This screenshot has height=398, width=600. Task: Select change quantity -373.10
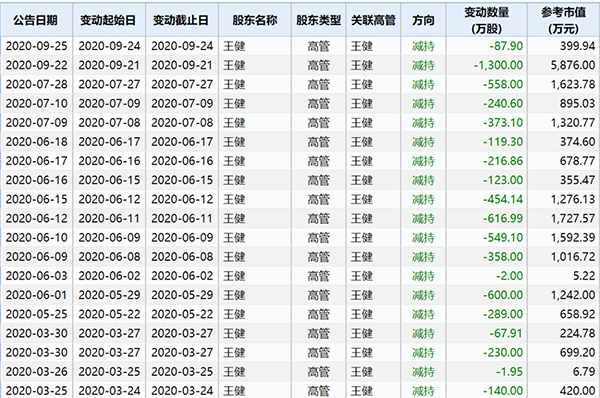coord(503,123)
